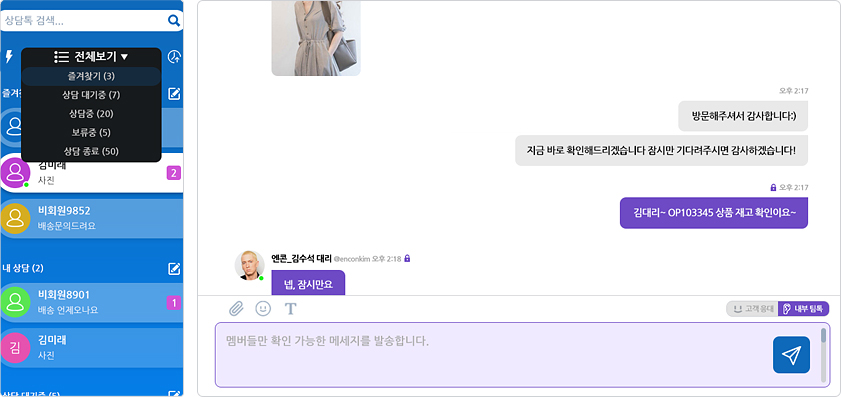Click the 엔콘_김수석 대리 sender name

tap(301, 258)
